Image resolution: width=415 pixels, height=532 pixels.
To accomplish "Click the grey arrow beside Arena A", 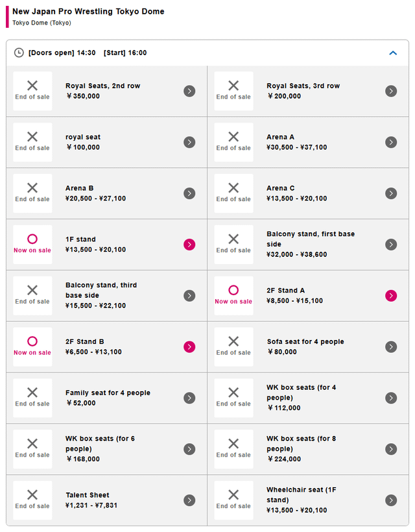I will pos(391,142).
